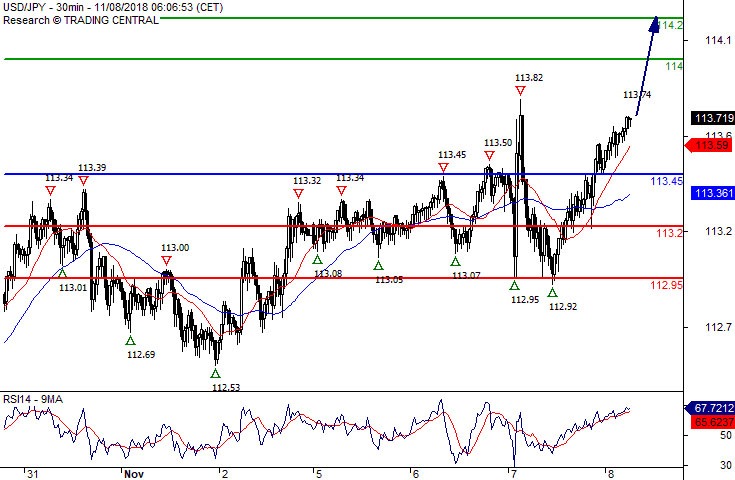Image resolution: width=735 pixels, height=480 pixels.
Task: Click the Nov date label on the time axis
Action: pos(134,474)
